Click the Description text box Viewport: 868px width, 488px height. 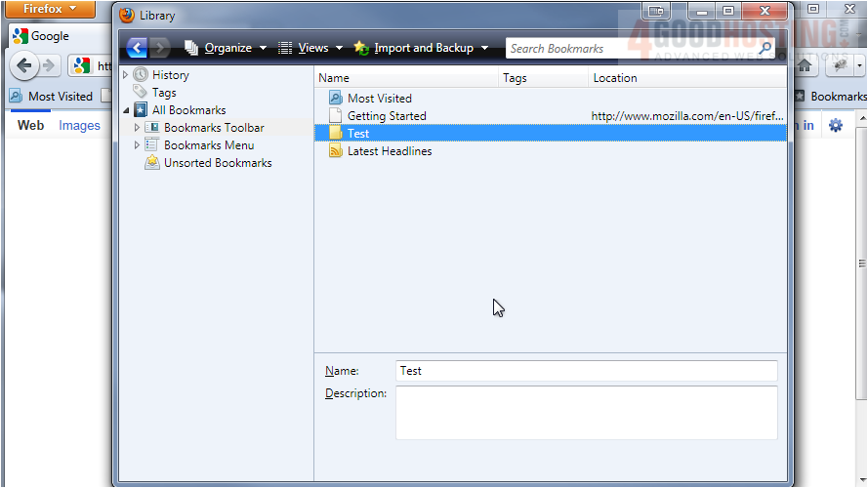586,412
